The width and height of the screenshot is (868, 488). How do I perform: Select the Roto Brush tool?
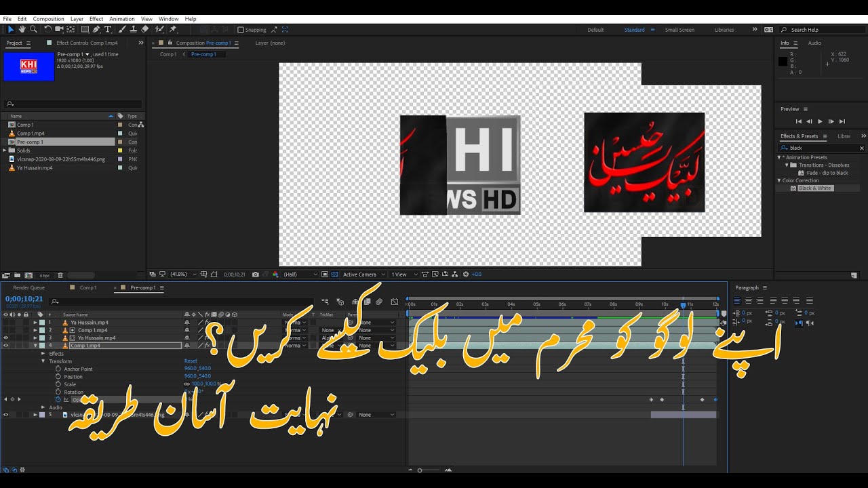159,29
